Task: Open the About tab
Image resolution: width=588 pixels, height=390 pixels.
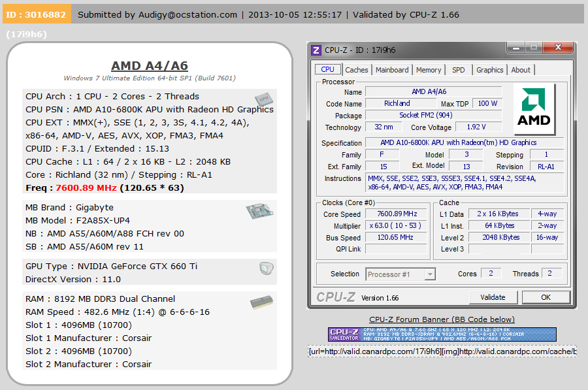Action: 521,70
